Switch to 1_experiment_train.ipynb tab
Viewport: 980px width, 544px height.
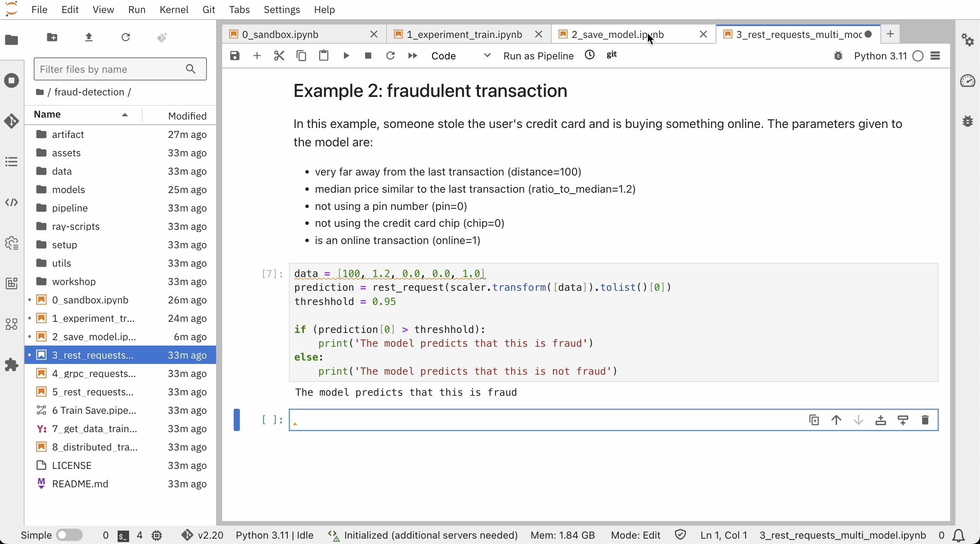[464, 34]
